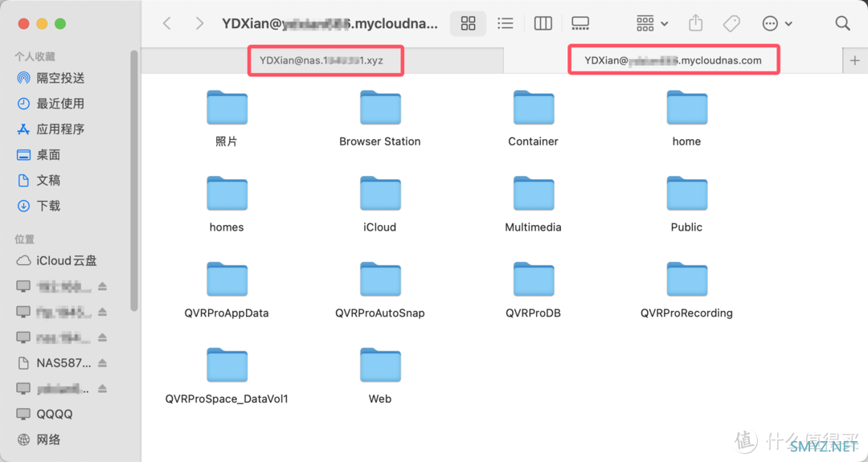Screen dimensions: 868x462
Task: Open the more actions ellipsis menu
Action: (777, 23)
